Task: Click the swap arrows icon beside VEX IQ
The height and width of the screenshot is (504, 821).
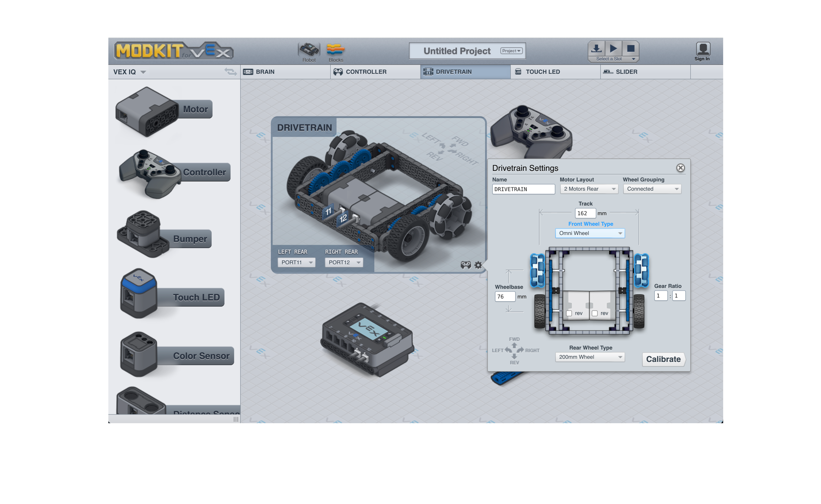Action: (x=230, y=72)
